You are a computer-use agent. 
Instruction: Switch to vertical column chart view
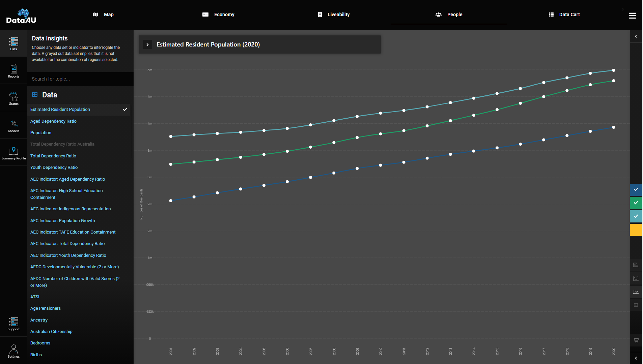[636, 278]
